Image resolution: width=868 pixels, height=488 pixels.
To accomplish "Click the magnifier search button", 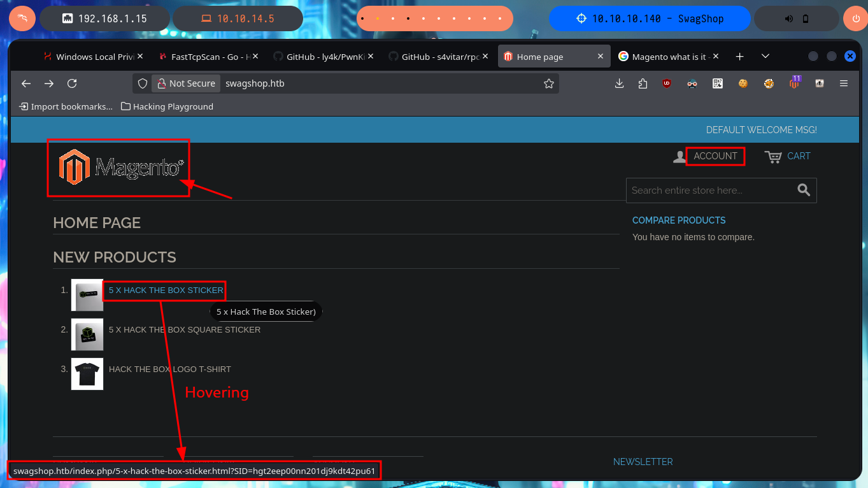I will pos(804,190).
